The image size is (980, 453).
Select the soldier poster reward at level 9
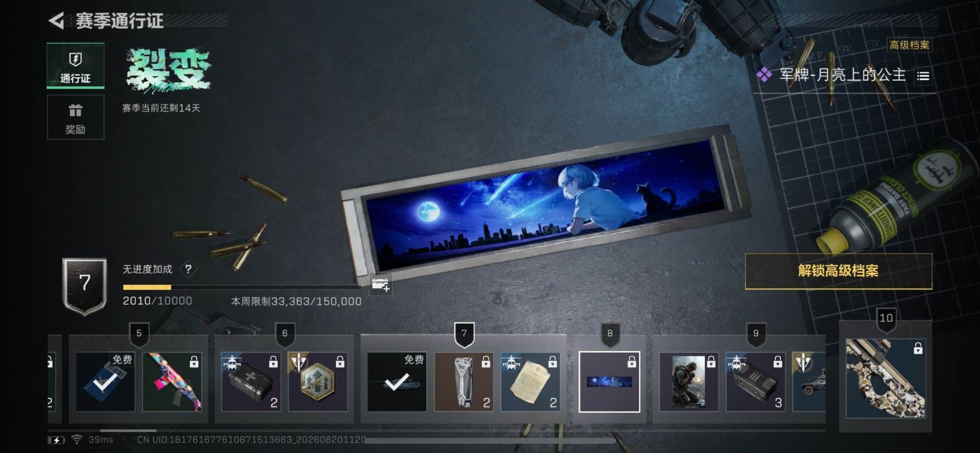pyautogui.click(x=689, y=382)
